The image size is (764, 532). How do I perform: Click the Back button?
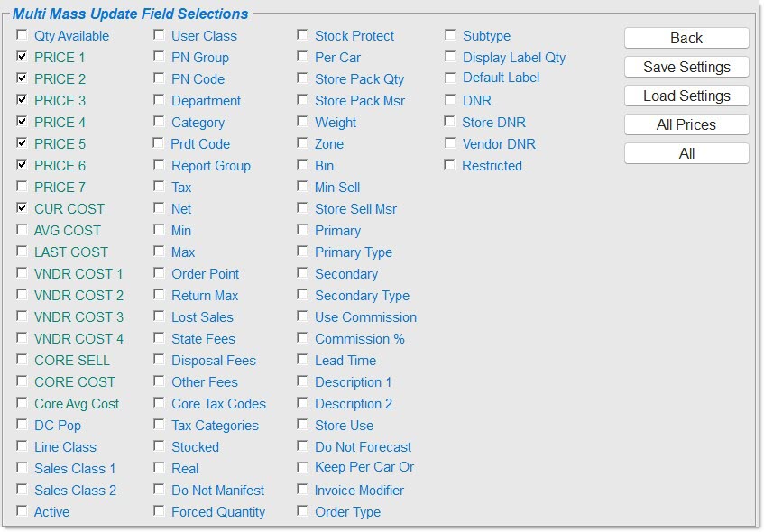pyautogui.click(x=686, y=38)
